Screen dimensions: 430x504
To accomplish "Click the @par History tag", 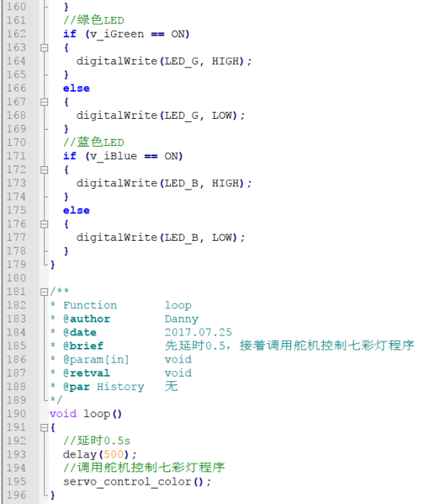I will 103,387.
